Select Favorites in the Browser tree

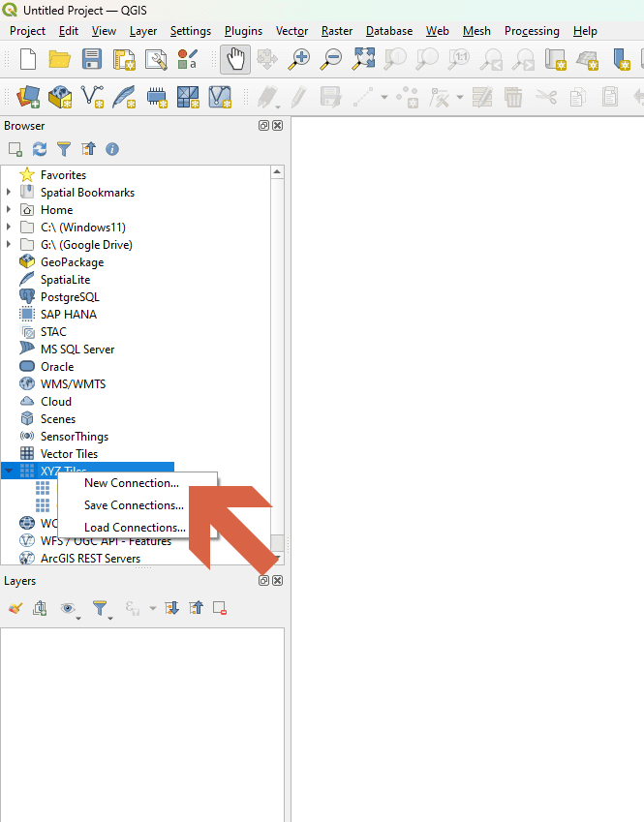click(x=63, y=175)
